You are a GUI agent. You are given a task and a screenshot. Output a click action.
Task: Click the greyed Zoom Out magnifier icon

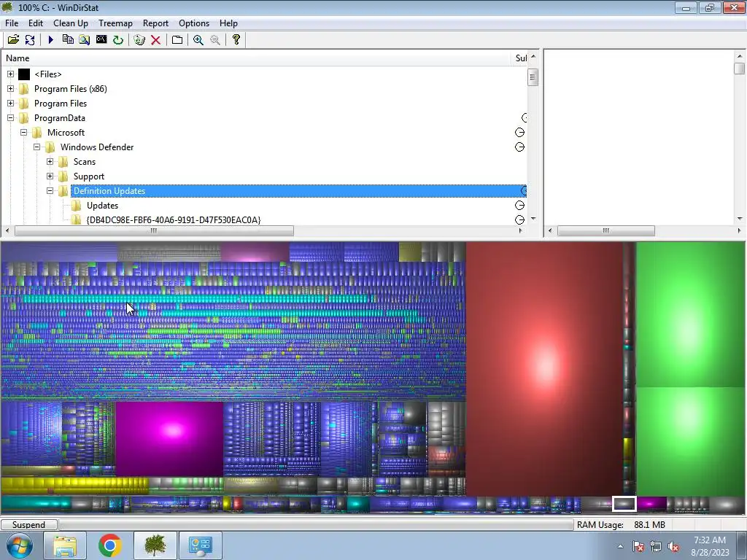(215, 39)
